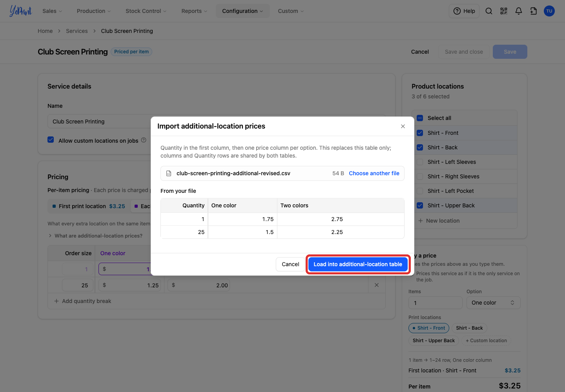Select the Shirt - Back print location chip
Image resolution: width=565 pixels, height=392 pixels.
469,328
